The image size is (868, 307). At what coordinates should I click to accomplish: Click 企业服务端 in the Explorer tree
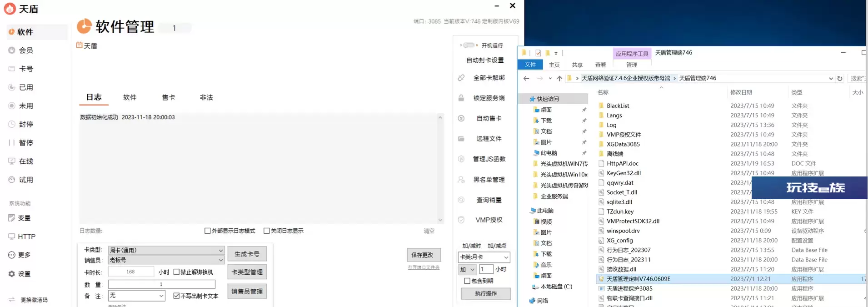pos(554,196)
